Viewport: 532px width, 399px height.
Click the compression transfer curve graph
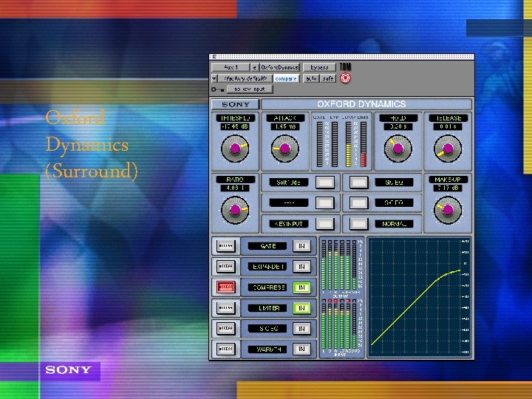pyautogui.click(x=420, y=297)
